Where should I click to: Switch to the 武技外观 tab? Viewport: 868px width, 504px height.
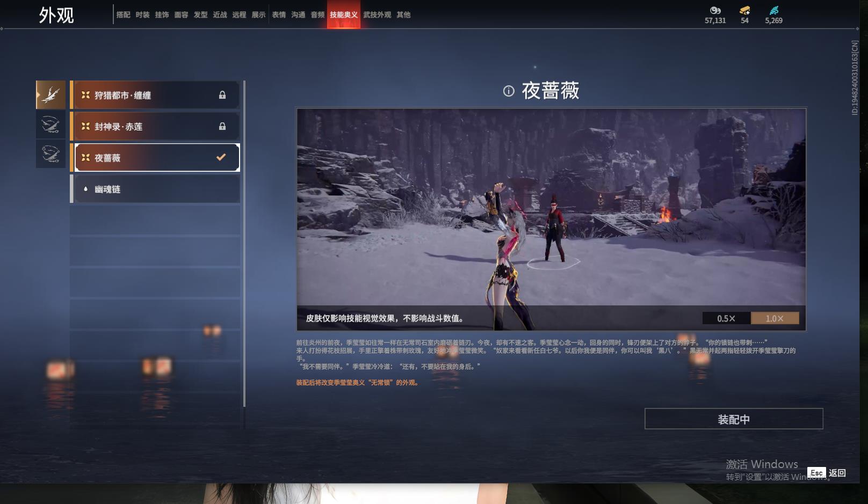pyautogui.click(x=377, y=14)
